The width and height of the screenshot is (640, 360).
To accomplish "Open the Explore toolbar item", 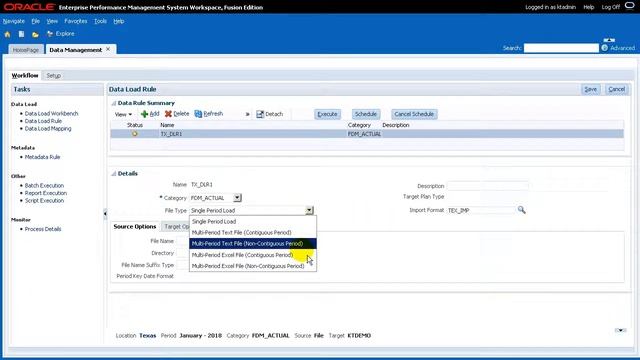I will tap(61, 34).
